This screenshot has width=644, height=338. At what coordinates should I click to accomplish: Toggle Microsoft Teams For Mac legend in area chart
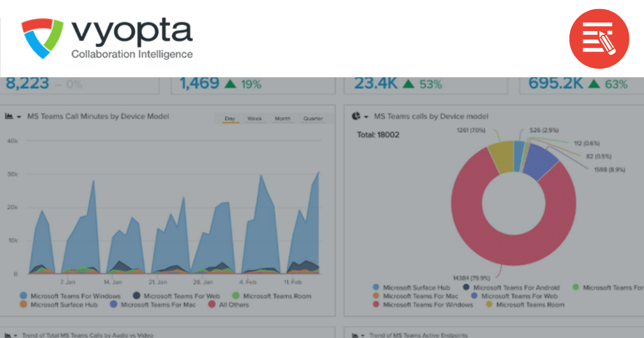click(153, 305)
